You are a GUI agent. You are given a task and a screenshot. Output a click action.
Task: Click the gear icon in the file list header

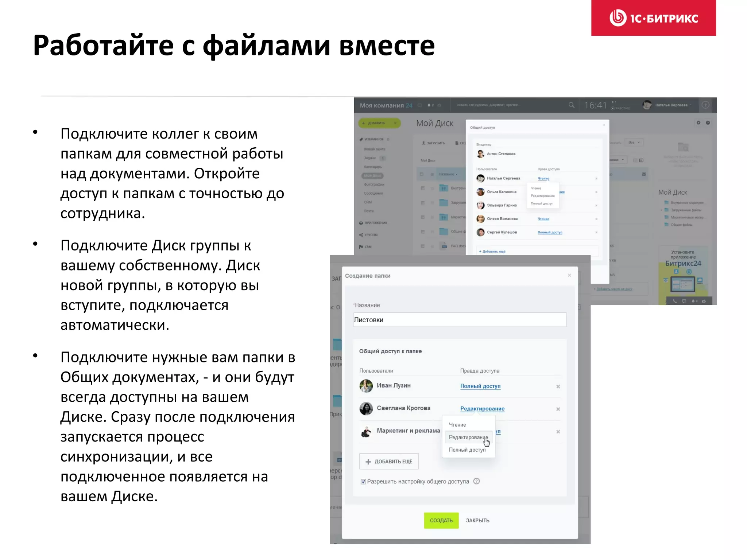coord(644,174)
